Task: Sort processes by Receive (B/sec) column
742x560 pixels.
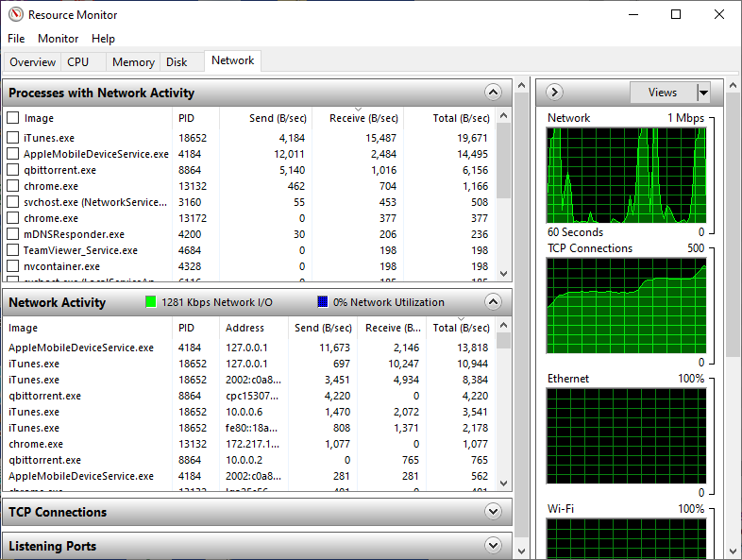Action: [x=358, y=118]
